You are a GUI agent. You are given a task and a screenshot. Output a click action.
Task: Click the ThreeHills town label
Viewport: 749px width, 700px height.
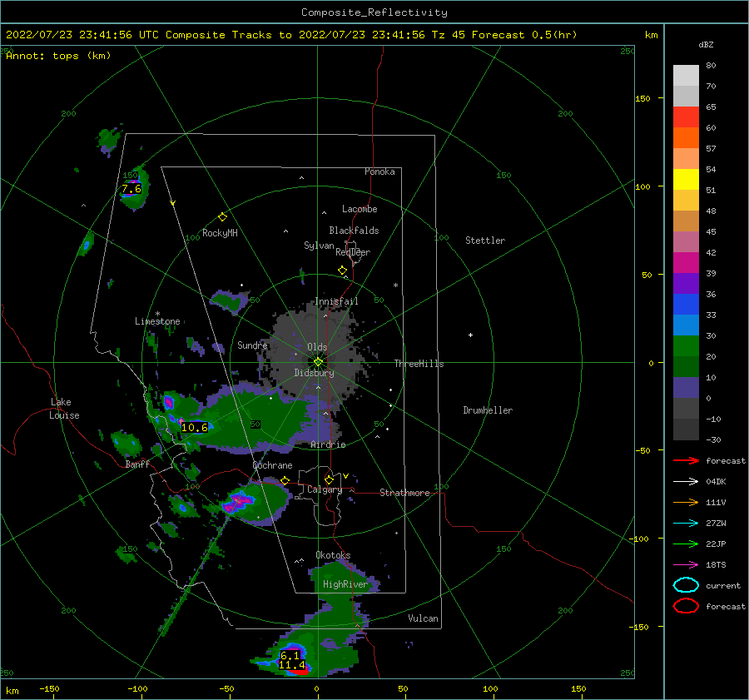[x=419, y=364]
